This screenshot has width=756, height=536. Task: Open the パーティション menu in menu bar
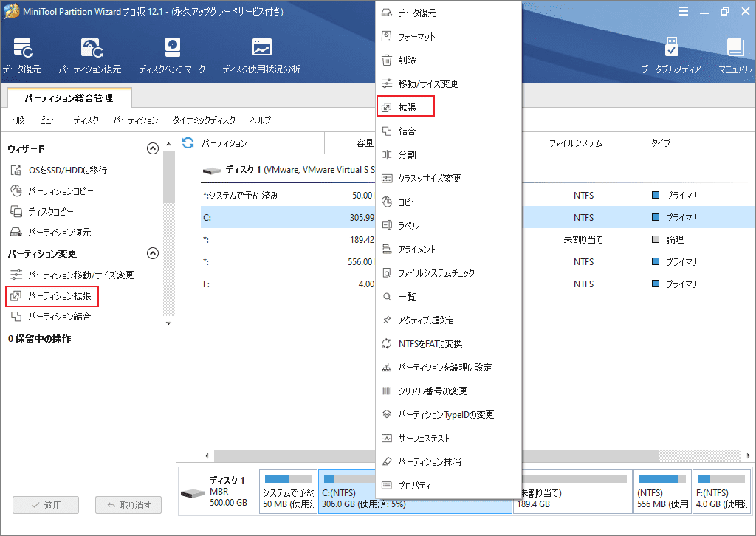[136, 120]
